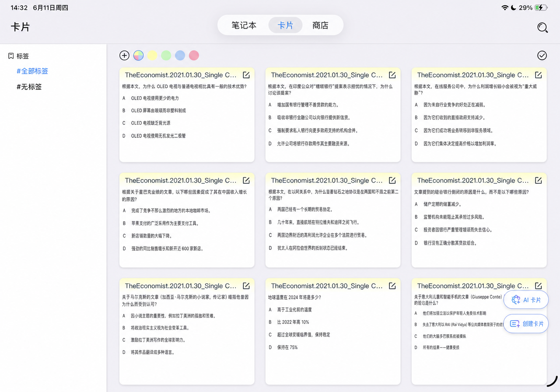560x392 pixels.
Task: Tap the battery status icon
Action: (x=541, y=8)
